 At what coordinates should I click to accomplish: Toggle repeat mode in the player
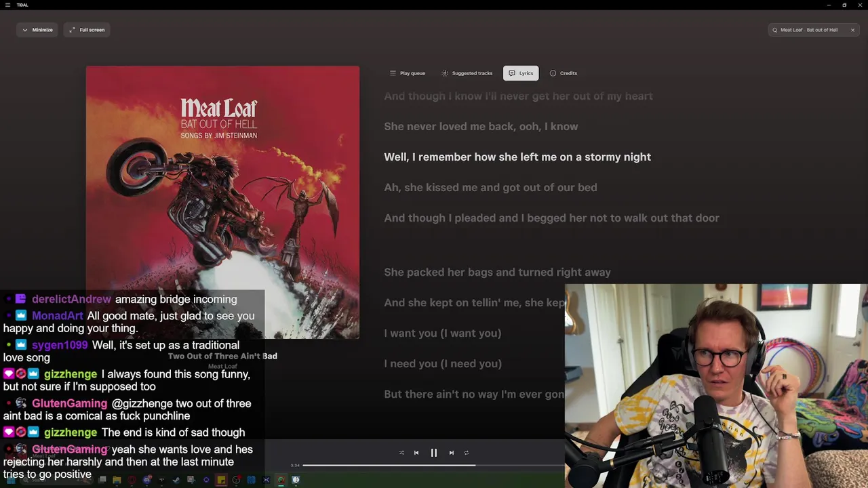467,453
